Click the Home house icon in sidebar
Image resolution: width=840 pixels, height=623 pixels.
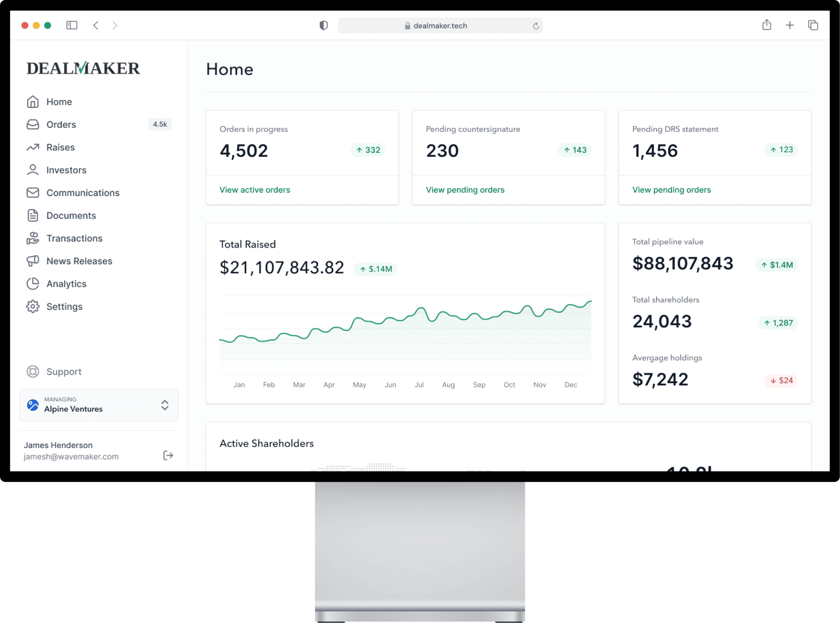pyautogui.click(x=33, y=102)
